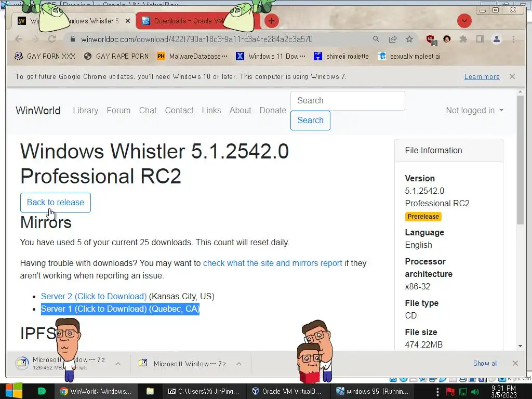The height and width of the screenshot is (399, 532).
Task: Expand the Not logged in dropdown
Action: coord(474,110)
